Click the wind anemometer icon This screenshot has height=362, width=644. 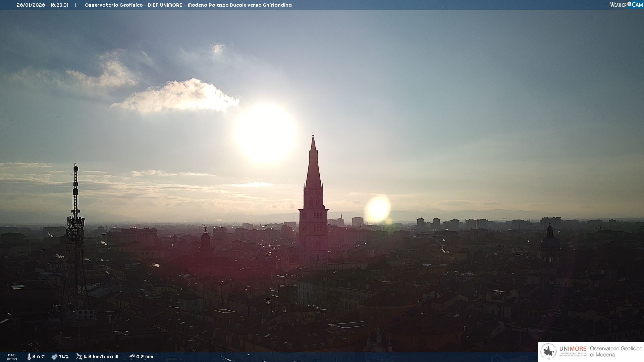point(79,357)
